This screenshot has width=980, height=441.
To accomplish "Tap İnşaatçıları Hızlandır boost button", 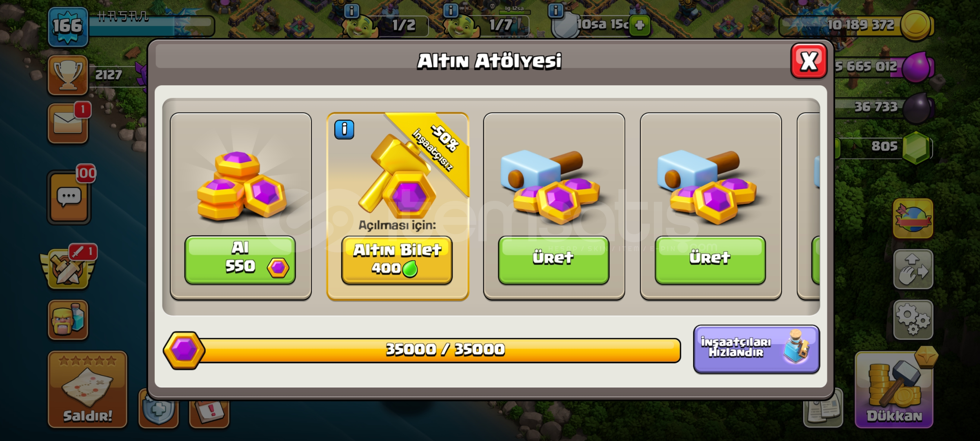I will (x=756, y=349).
